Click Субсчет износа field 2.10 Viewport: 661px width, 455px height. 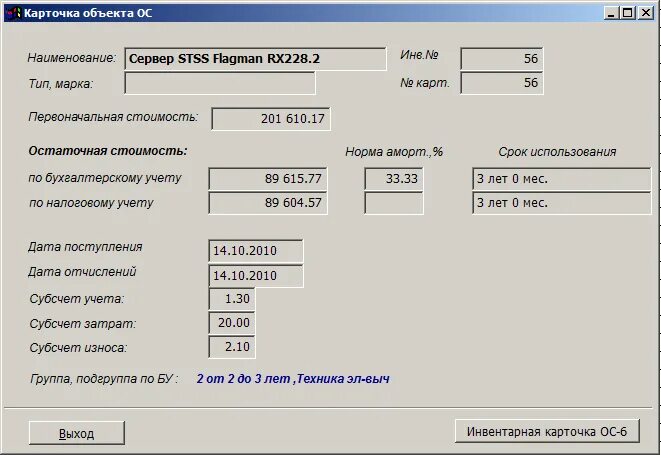[x=231, y=347]
